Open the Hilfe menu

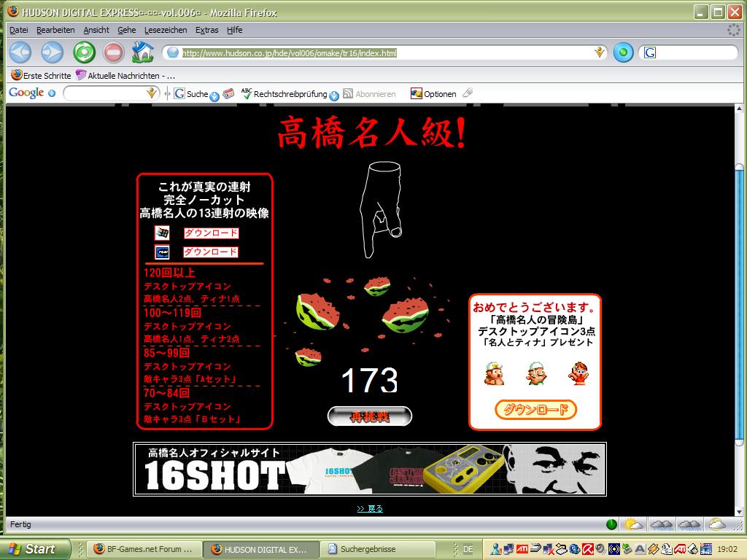234,30
